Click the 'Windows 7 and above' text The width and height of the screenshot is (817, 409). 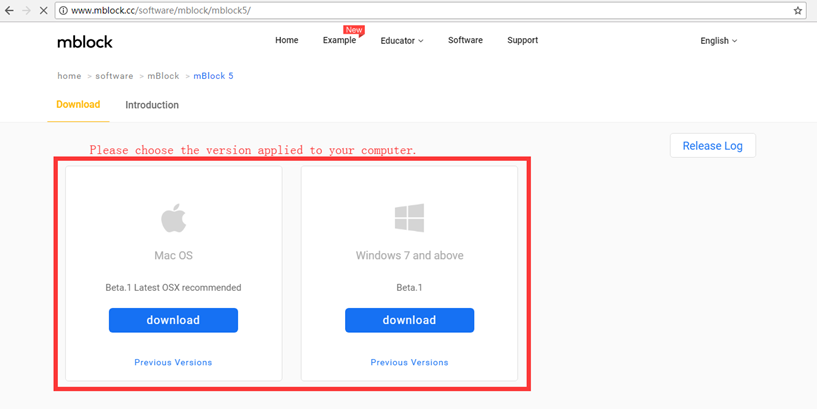click(x=410, y=255)
